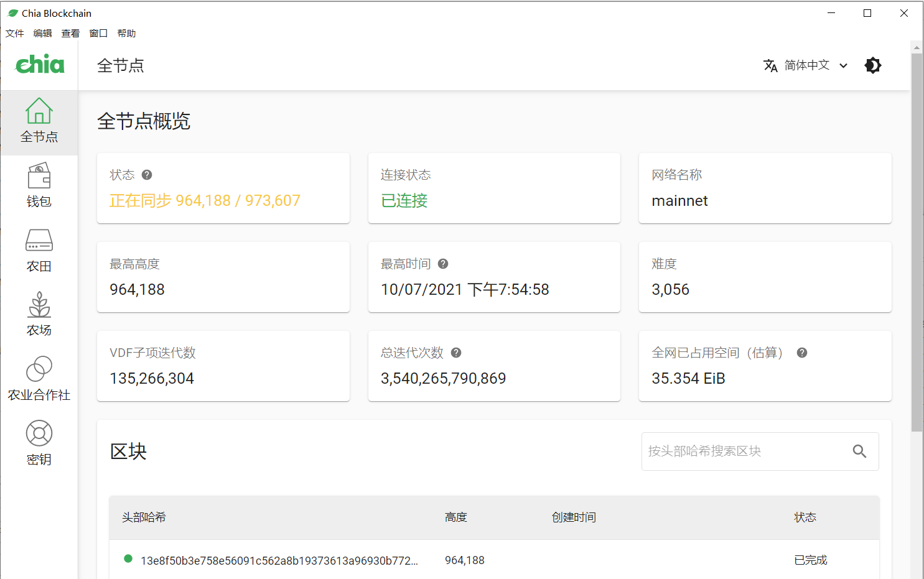Click the 高度 column header
The height and width of the screenshot is (579, 924).
point(456,517)
